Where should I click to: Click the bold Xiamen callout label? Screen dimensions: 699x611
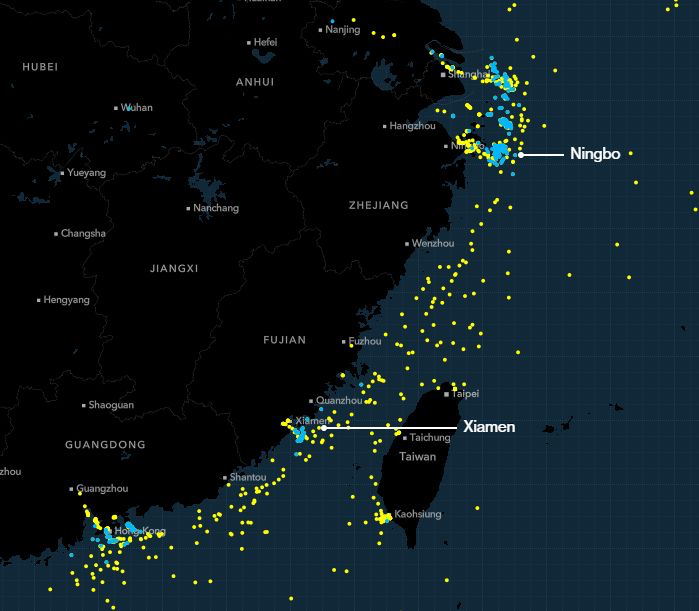coord(489,427)
